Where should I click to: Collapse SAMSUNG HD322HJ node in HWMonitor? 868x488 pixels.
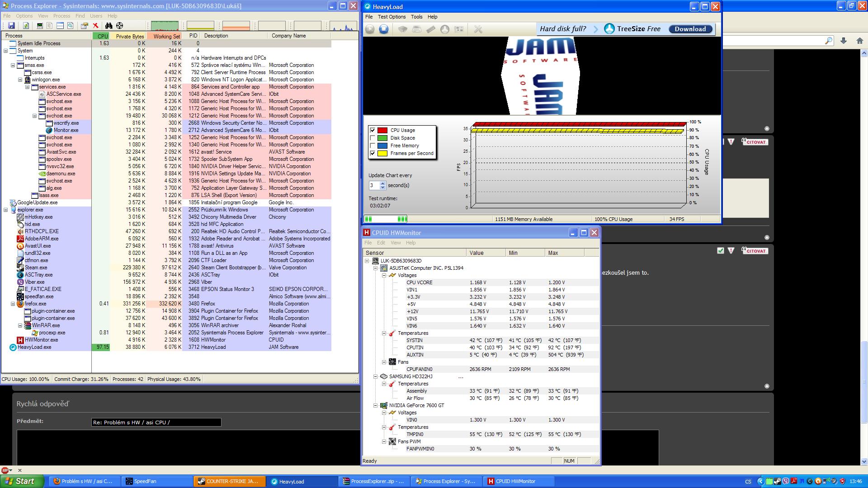pyautogui.click(x=375, y=376)
